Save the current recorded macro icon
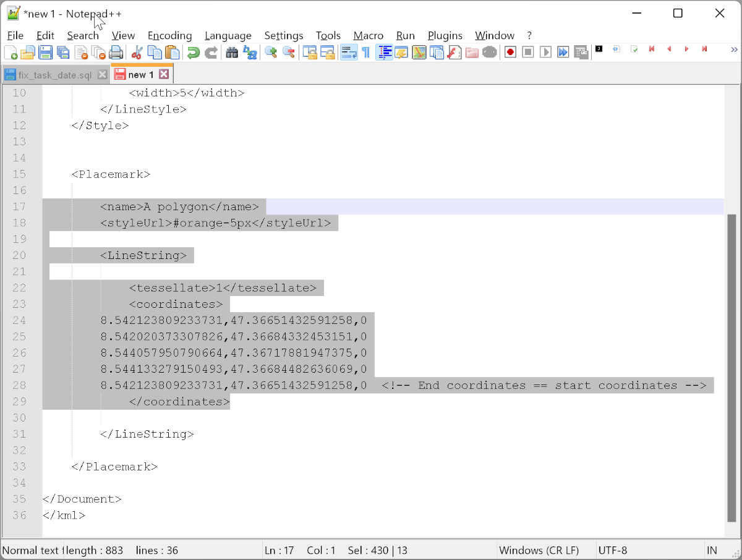 (581, 53)
